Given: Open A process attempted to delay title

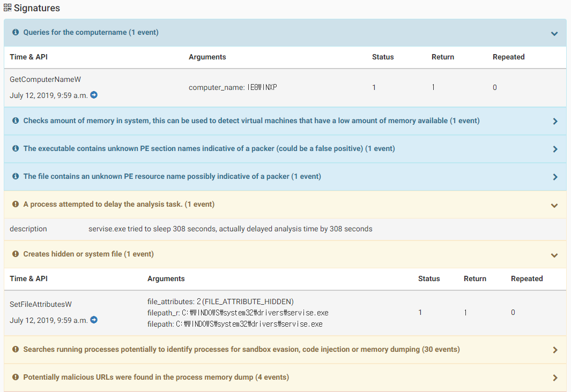Looking at the screenshot, I should click(x=118, y=204).
